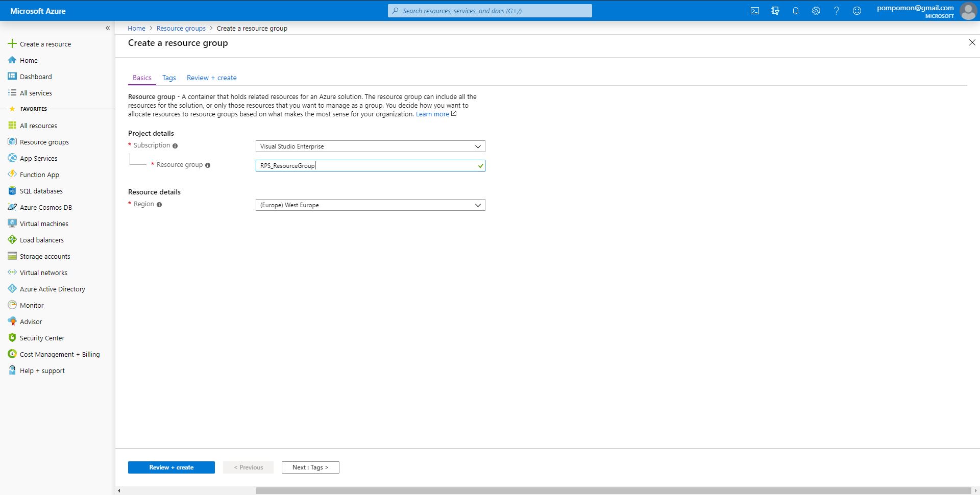The width and height of the screenshot is (980, 495).
Task: Click the Resource group name field
Action: tap(370, 165)
